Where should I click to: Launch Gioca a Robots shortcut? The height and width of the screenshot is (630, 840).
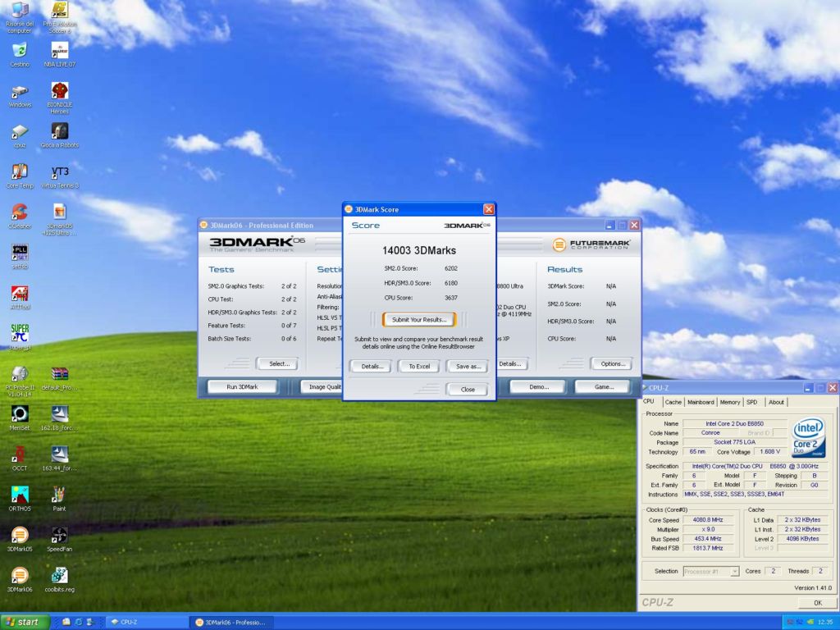pos(59,135)
